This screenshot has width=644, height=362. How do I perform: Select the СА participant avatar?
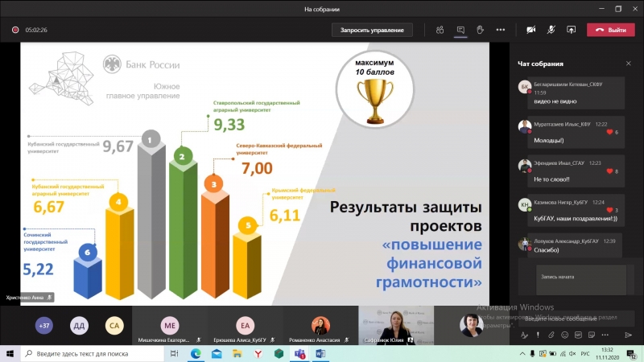[114, 326]
